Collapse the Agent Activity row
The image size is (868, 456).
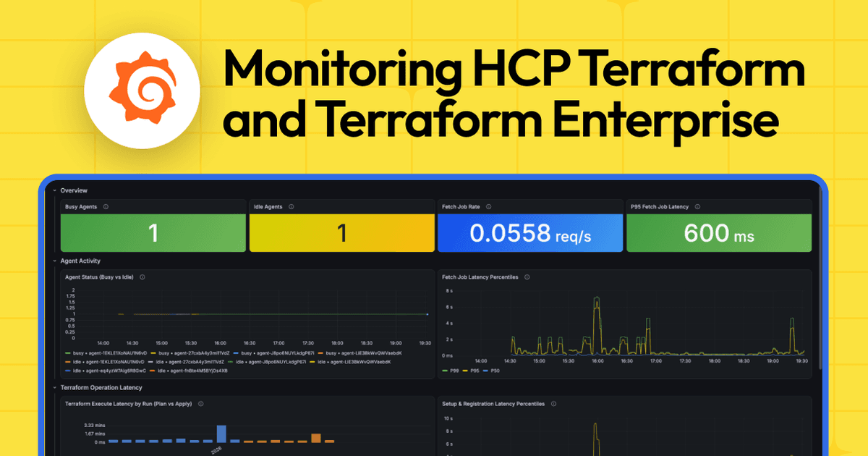click(x=54, y=261)
